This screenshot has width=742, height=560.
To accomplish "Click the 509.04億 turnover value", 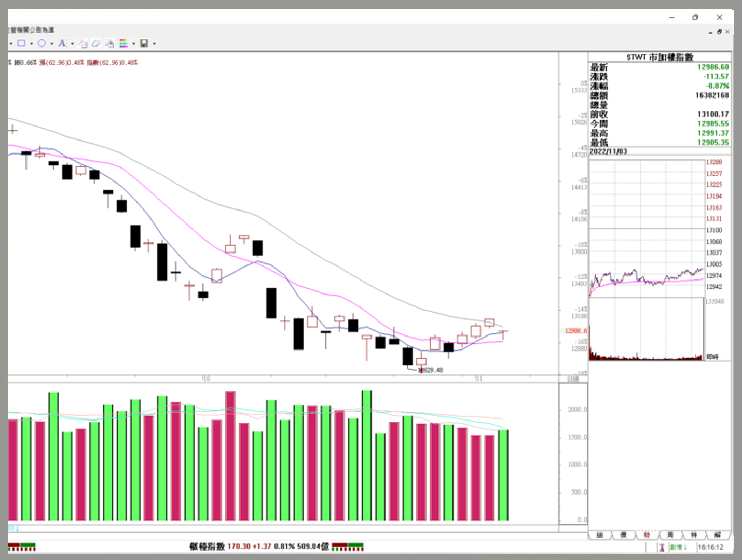I will point(313,547).
